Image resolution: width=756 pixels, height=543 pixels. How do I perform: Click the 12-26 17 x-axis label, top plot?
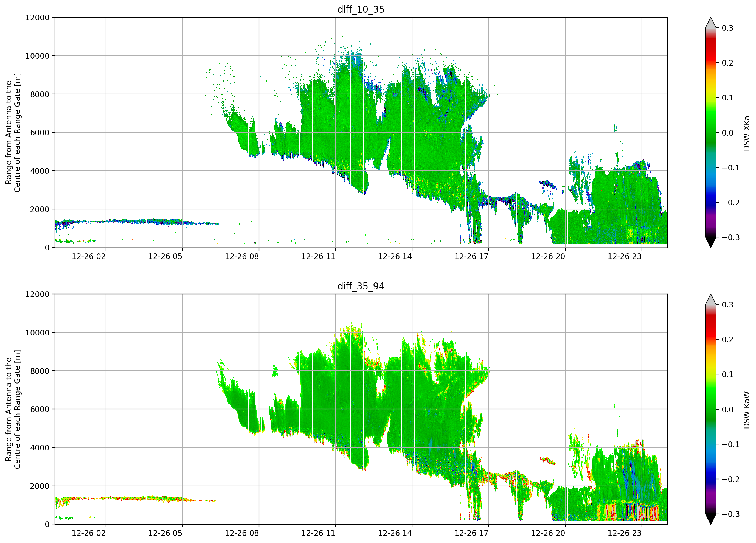tap(472, 256)
